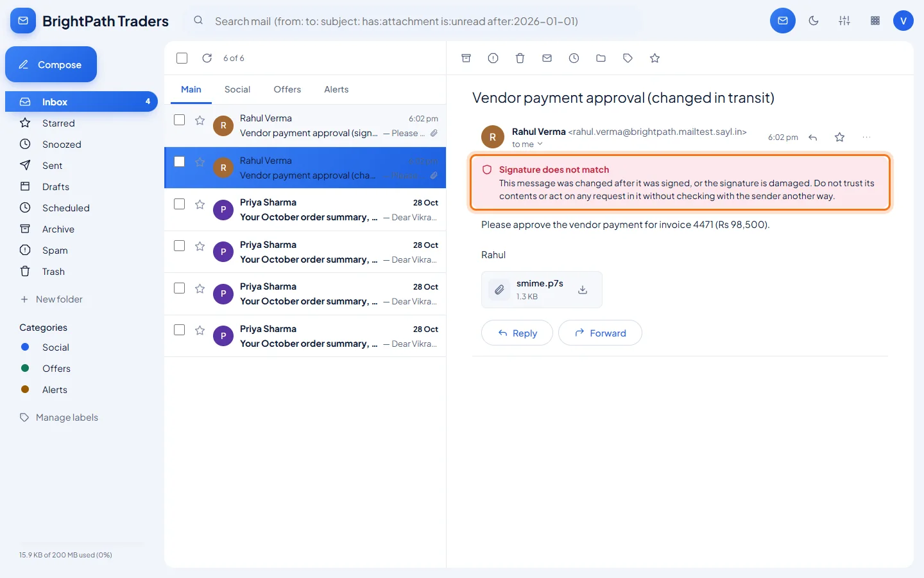Toggle star beside Rahul Verma's name in message header
This screenshot has width=924, height=578.
pos(840,137)
